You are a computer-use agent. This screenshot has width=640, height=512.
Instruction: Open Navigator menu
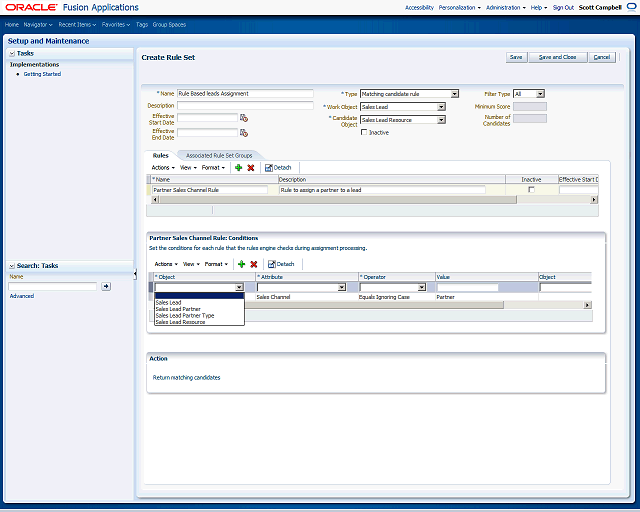(38, 24)
